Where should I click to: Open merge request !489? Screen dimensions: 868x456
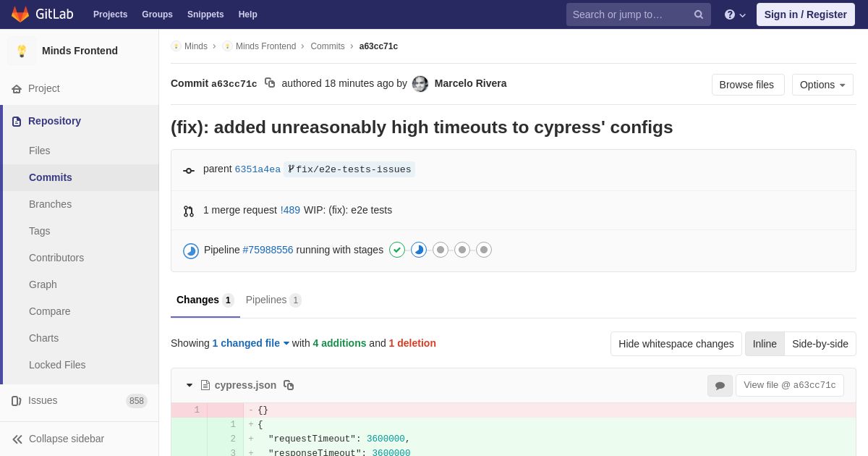point(290,210)
